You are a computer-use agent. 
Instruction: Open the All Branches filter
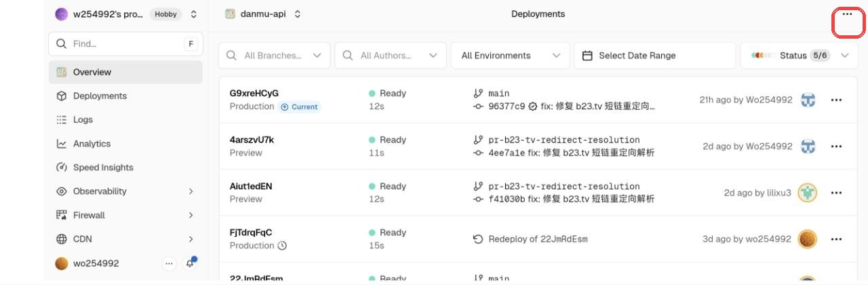274,56
